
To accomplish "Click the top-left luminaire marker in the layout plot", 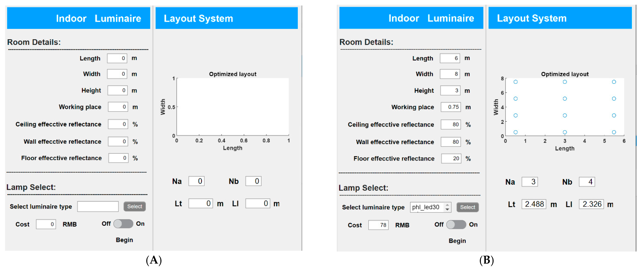I will tap(515, 82).
